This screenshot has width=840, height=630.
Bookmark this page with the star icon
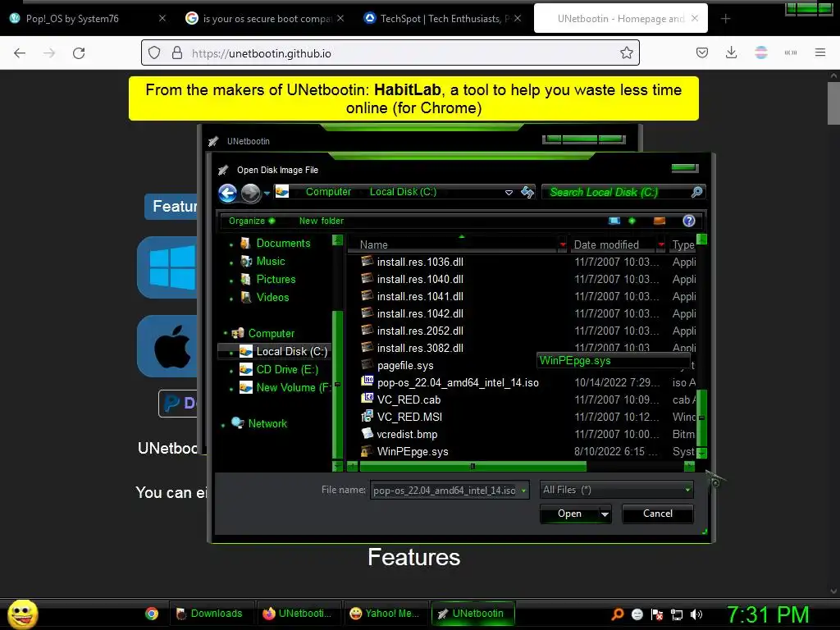pyautogui.click(x=626, y=52)
